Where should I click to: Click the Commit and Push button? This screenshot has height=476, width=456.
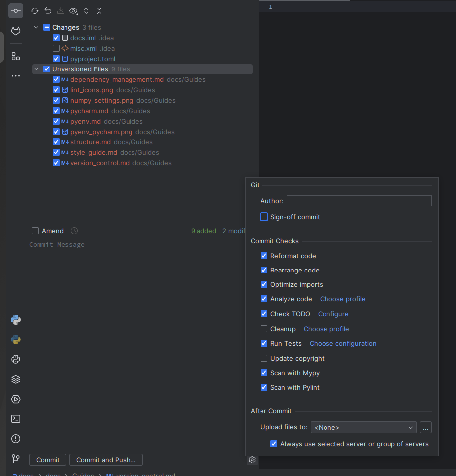point(106,460)
